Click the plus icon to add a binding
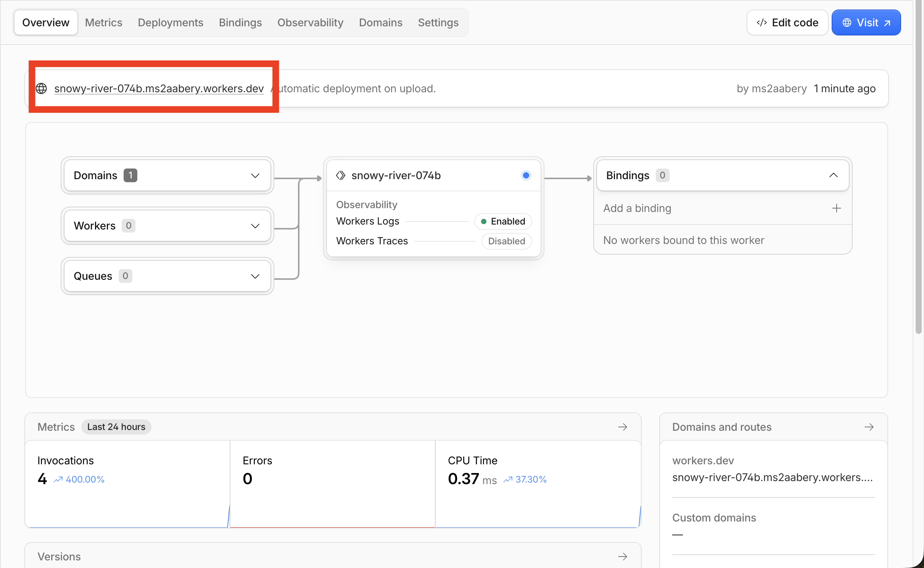 pos(836,208)
